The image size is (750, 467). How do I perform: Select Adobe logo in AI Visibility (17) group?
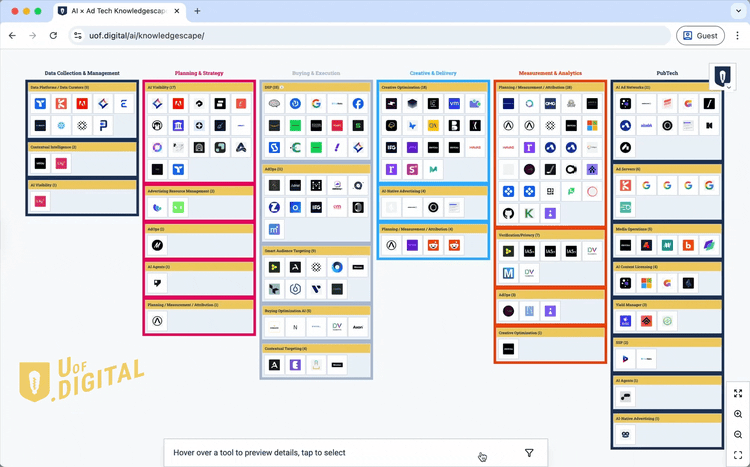pos(178,103)
